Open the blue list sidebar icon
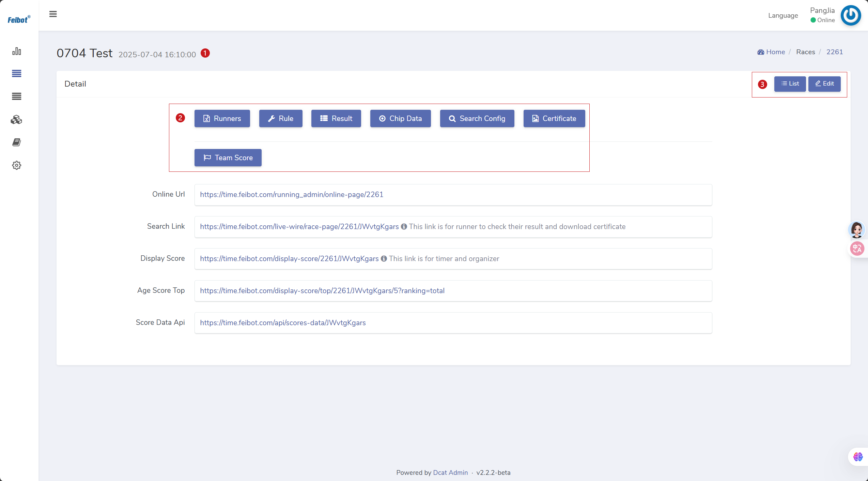 tap(17, 74)
